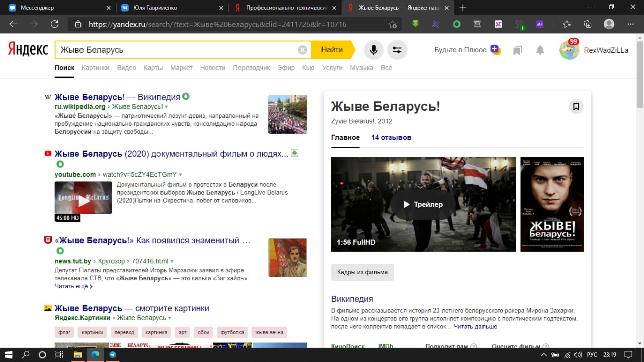Click the green download arrow extension icon
The image size is (644, 362).
point(415,24)
